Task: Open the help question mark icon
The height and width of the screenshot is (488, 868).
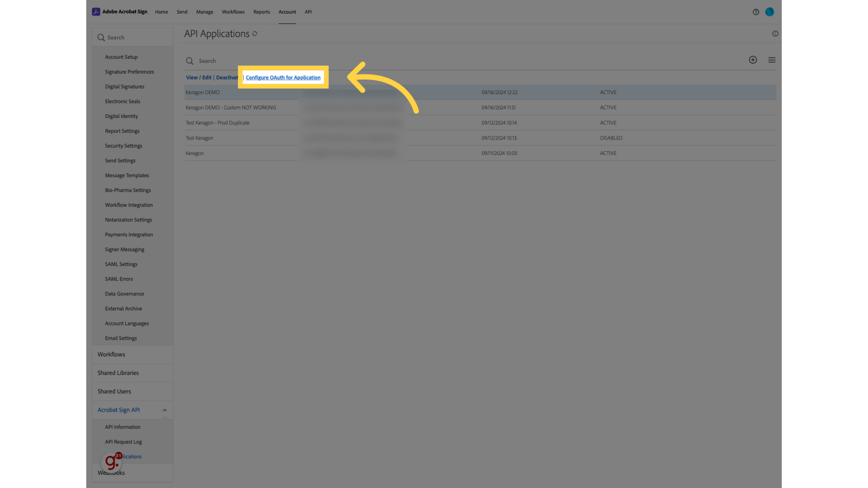Action: coord(756,12)
